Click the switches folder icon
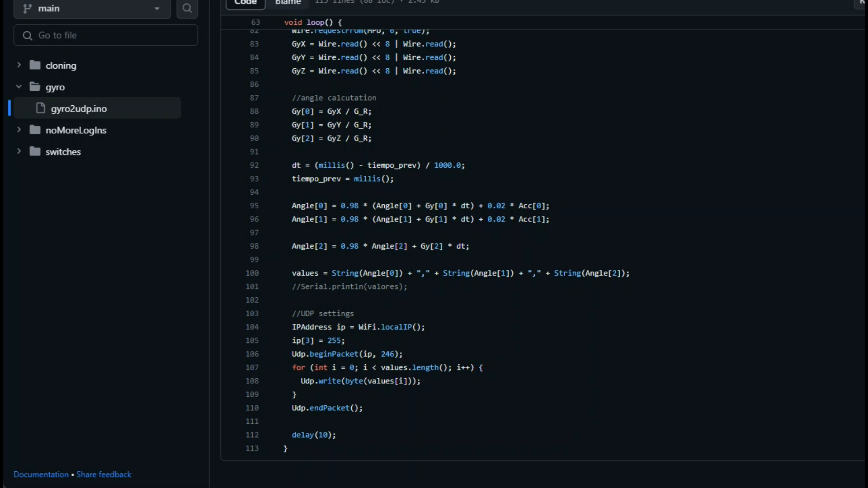Screen dimensions: 868x488 35,151
